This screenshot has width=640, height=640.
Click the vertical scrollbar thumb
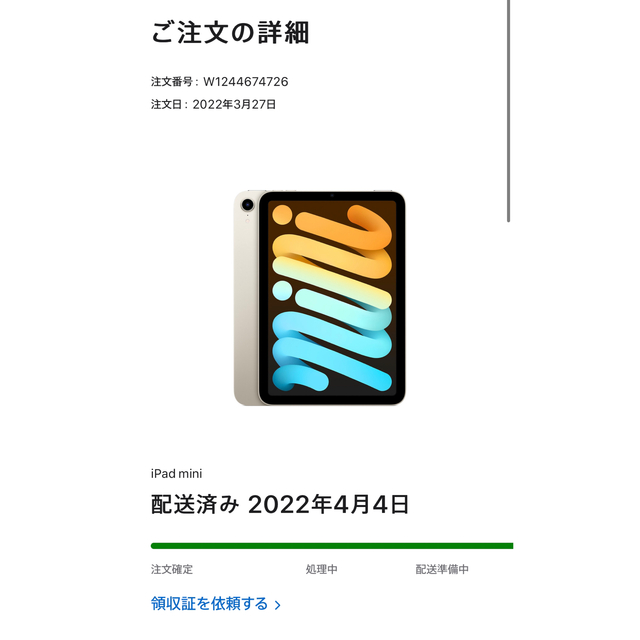pyautogui.click(x=509, y=111)
